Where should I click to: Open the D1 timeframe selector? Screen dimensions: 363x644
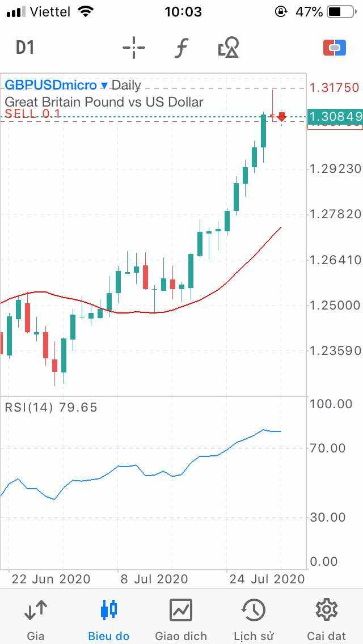coord(26,48)
